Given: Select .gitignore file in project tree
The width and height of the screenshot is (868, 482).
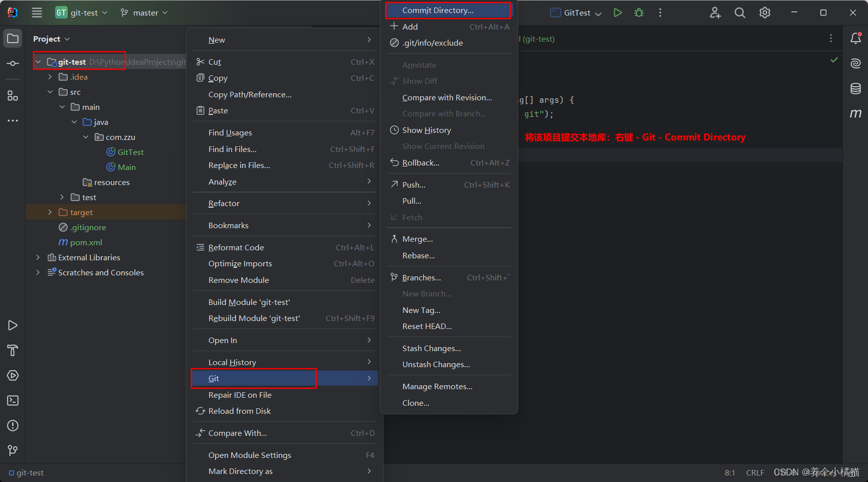Looking at the screenshot, I should tap(83, 227).
